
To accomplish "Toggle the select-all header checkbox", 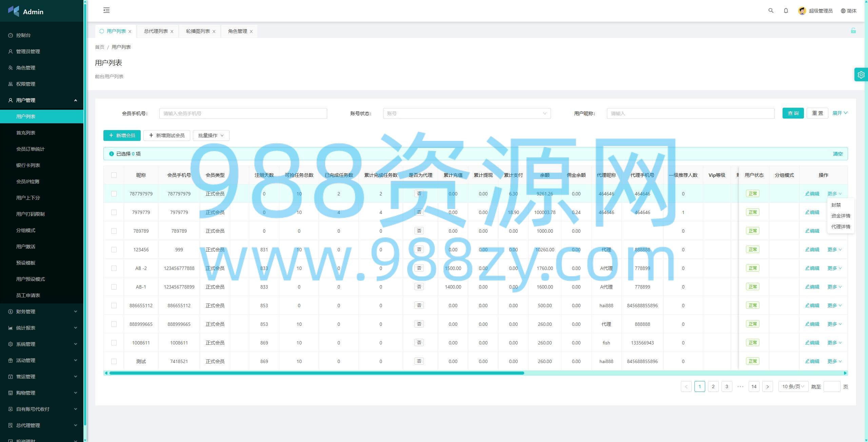I will click(114, 175).
